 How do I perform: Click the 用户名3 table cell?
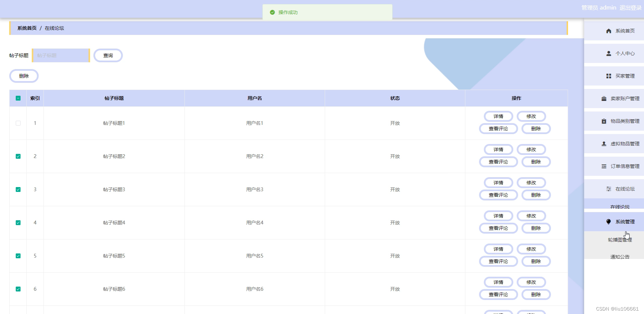[255, 189]
